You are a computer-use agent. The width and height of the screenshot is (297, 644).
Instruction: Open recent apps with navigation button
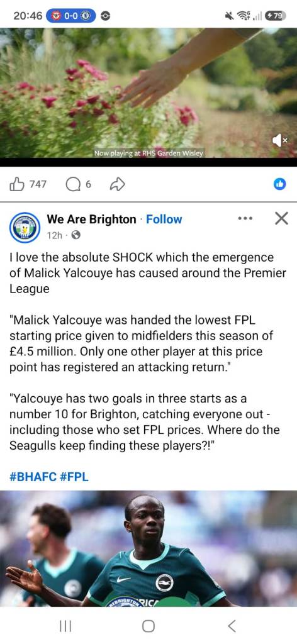(65, 626)
